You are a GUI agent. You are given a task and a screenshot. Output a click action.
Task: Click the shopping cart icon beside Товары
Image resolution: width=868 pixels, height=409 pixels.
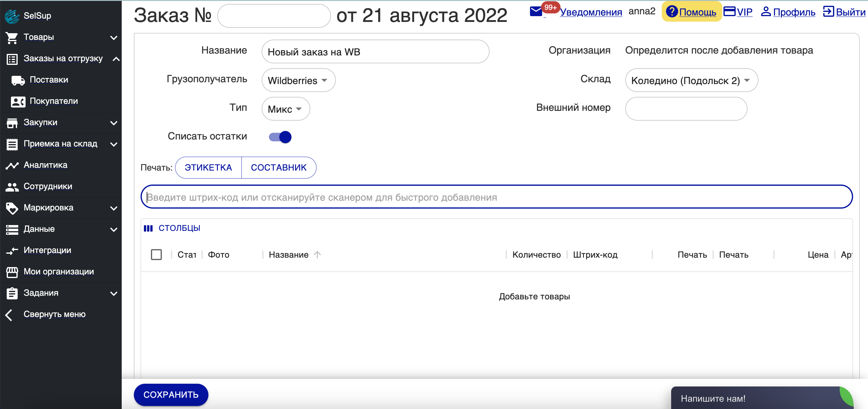12,38
